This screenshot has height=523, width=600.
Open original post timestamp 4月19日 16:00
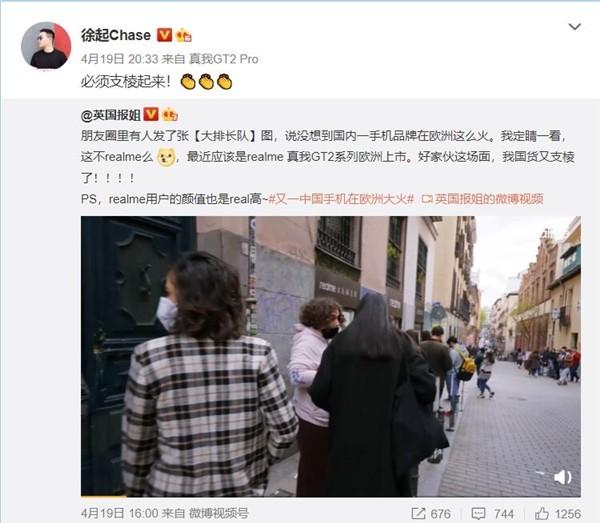pyautogui.click(x=119, y=513)
